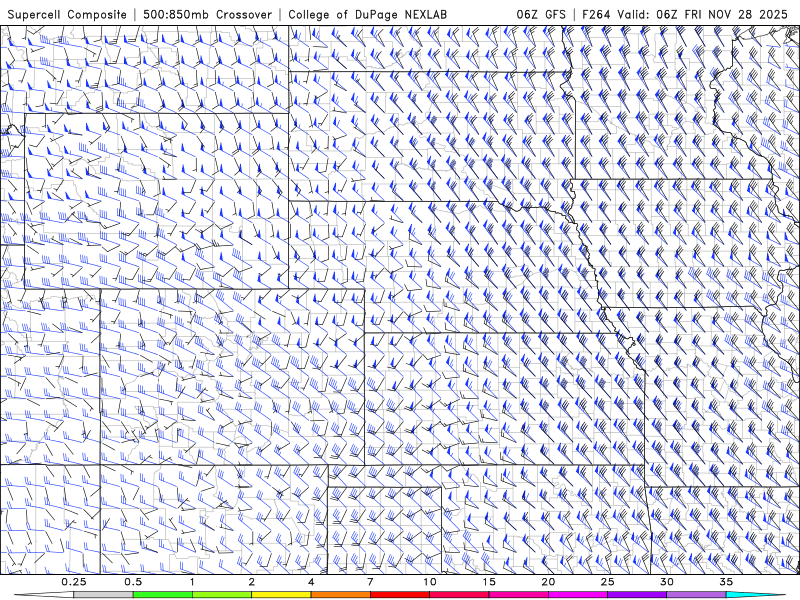Screen dimensions: 800x600
Task: Click the magenta 20–25 legend segment
Action: tap(578, 595)
